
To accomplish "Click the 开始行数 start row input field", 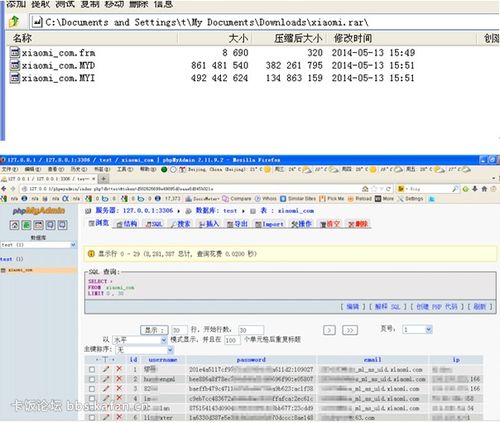I will point(251,330).
